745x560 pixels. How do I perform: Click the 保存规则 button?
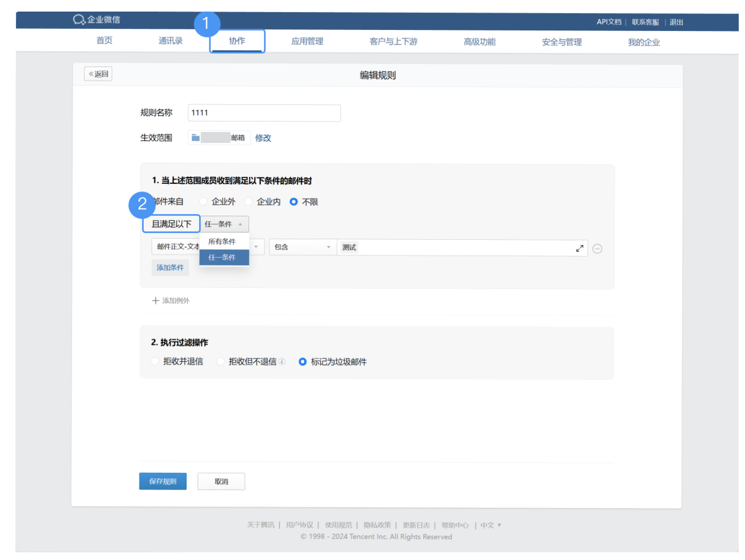[x=163, y=481]
